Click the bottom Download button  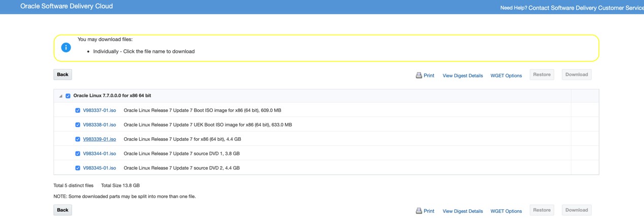click(577, 210)
